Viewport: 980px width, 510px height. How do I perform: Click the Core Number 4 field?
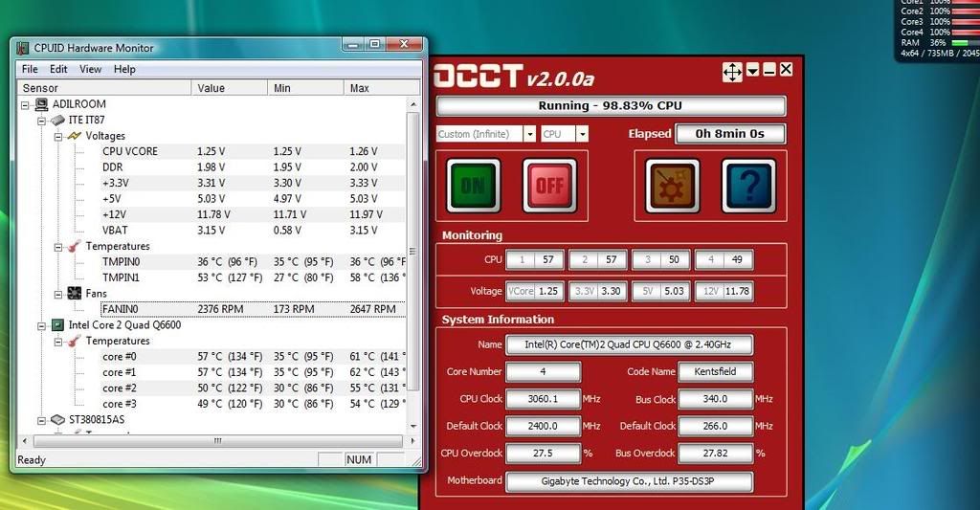(x=543, y=372)
